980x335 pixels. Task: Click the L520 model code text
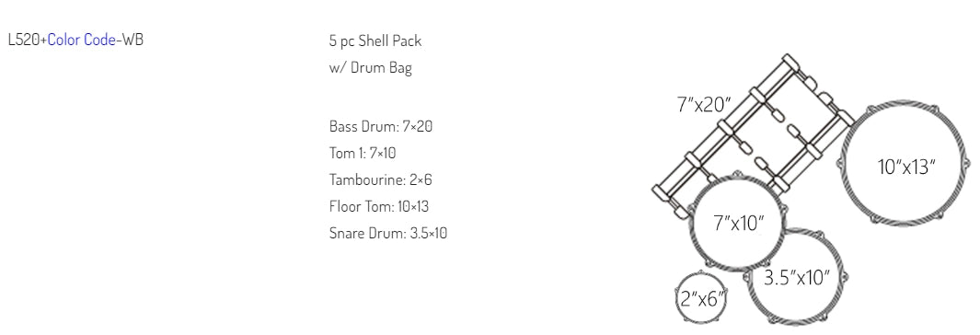[24, 40]
